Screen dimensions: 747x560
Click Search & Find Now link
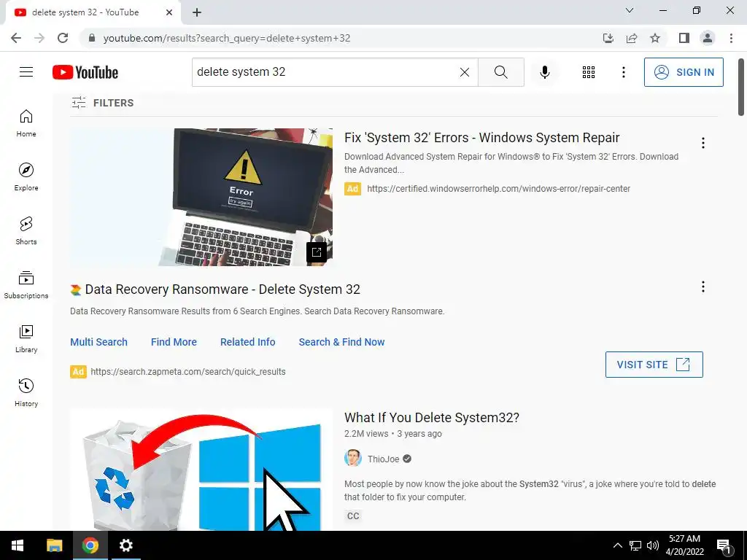tap(341, 342)
